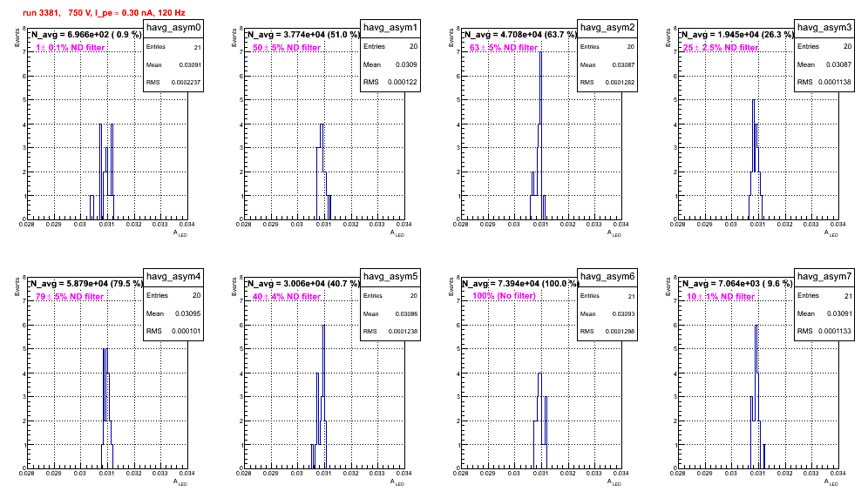Click Entries 21 in havg_asym0 stats
Viewport: 868px width, 498px height.
(x=173, y=47)
